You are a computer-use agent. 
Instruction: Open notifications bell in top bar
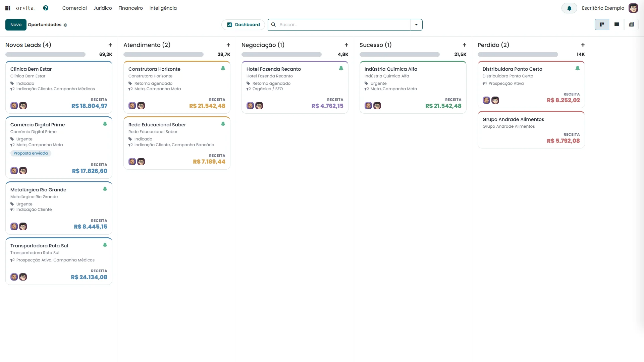click(569, 8)
